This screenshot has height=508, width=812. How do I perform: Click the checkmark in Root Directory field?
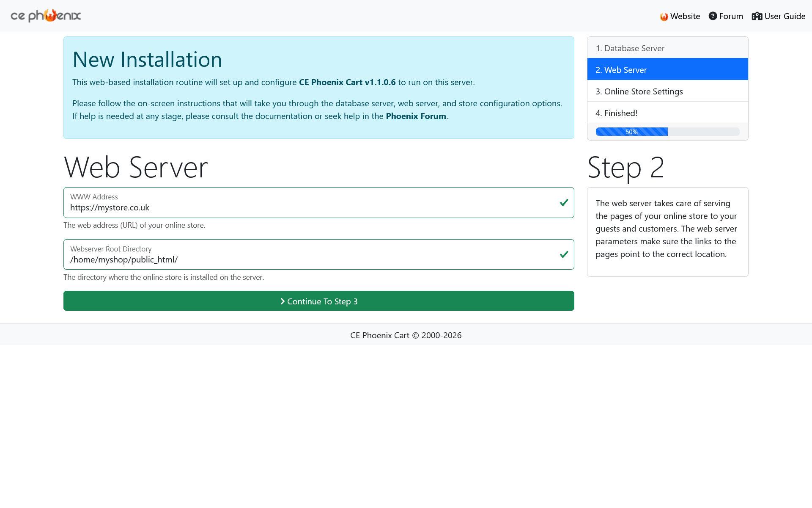coord(564,254)
